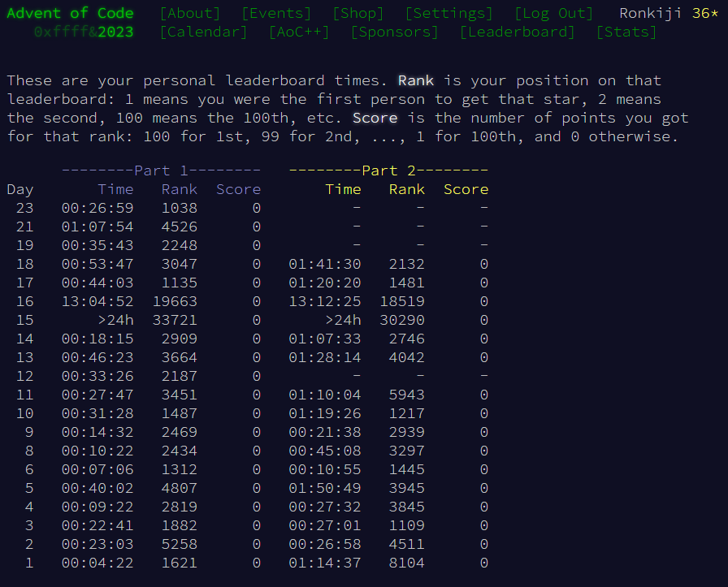728x587 pixels.
Task: Open account Settings
Action: coord(448,13)
